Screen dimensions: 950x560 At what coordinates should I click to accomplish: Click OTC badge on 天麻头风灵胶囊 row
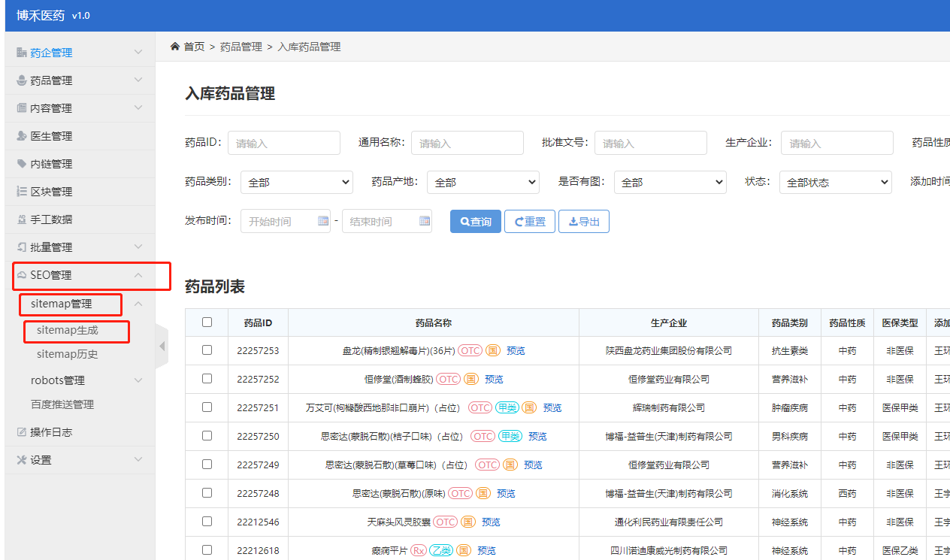click(446, 522)
